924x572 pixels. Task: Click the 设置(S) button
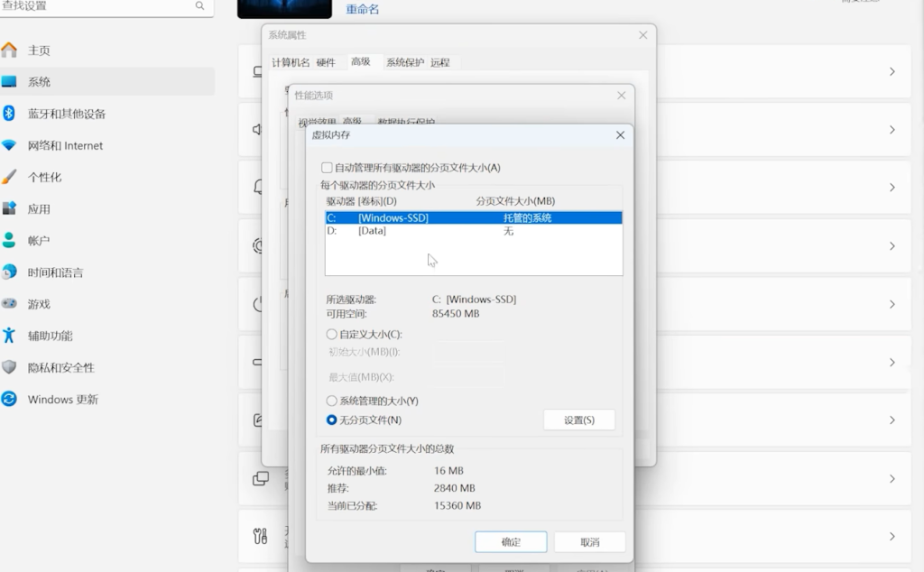click(578, 420)
